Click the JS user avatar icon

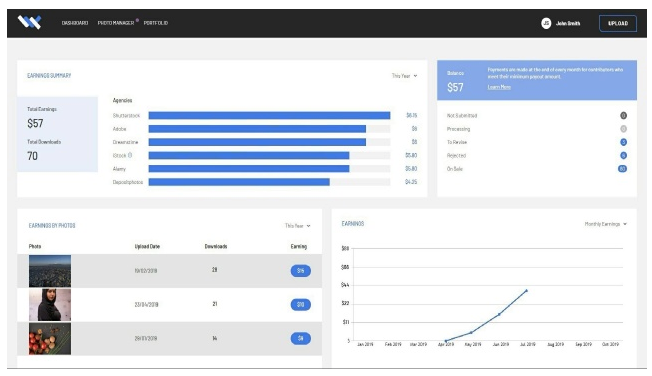point(546,23)
